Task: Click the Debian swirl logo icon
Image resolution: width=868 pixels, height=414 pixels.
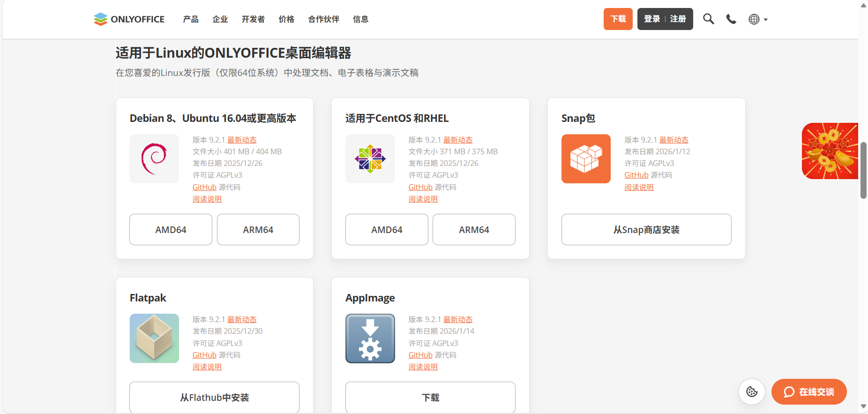Action: (154, 159)
